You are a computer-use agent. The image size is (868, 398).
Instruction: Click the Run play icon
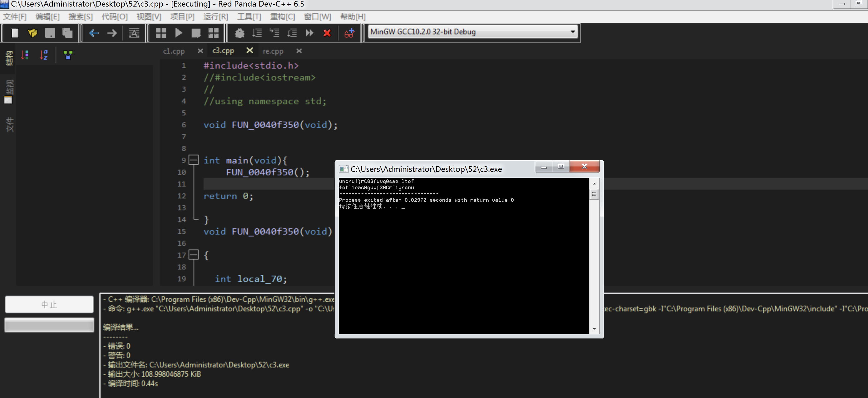pyautogui.click(x=179, y=33)
